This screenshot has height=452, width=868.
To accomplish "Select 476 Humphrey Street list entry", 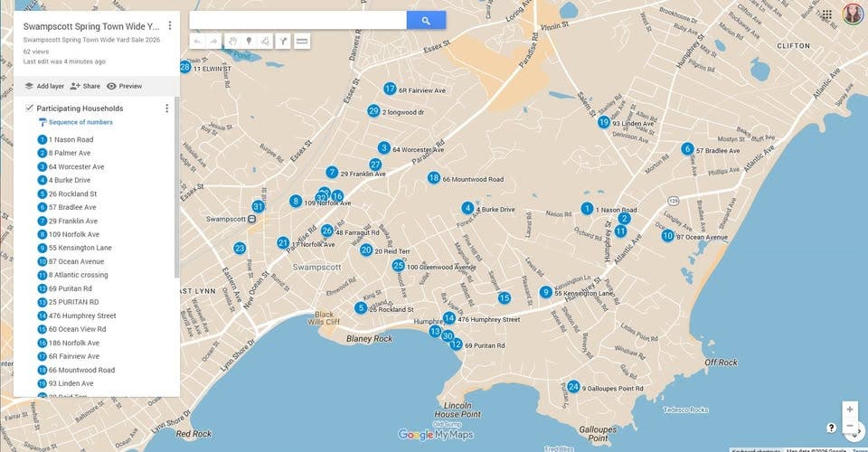I will tap(82, 315).
